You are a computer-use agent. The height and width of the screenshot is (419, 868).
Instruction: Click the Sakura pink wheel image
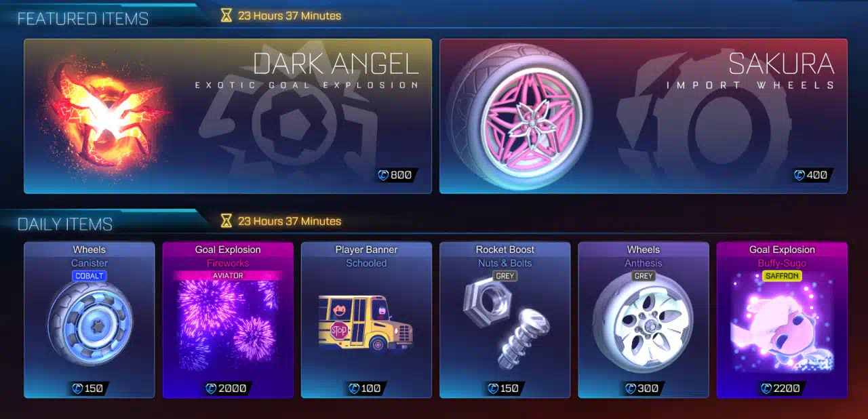520,116
